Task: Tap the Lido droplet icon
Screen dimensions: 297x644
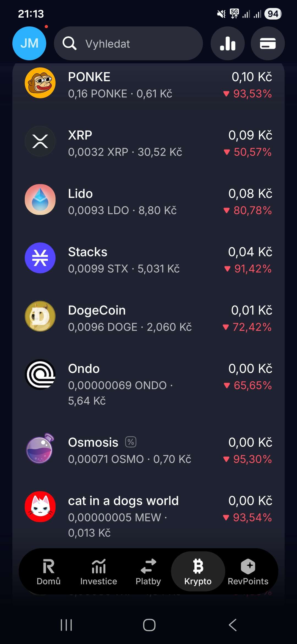Action: (x=40, y=200)
